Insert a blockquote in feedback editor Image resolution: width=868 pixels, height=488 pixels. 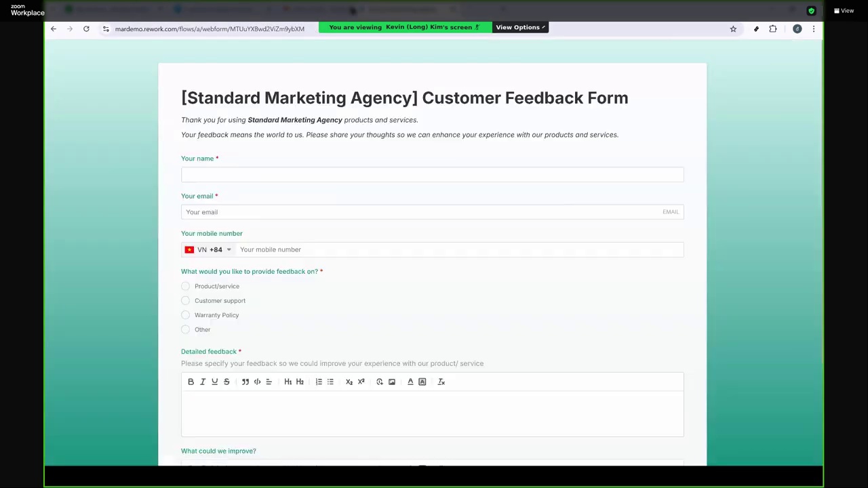245,382
